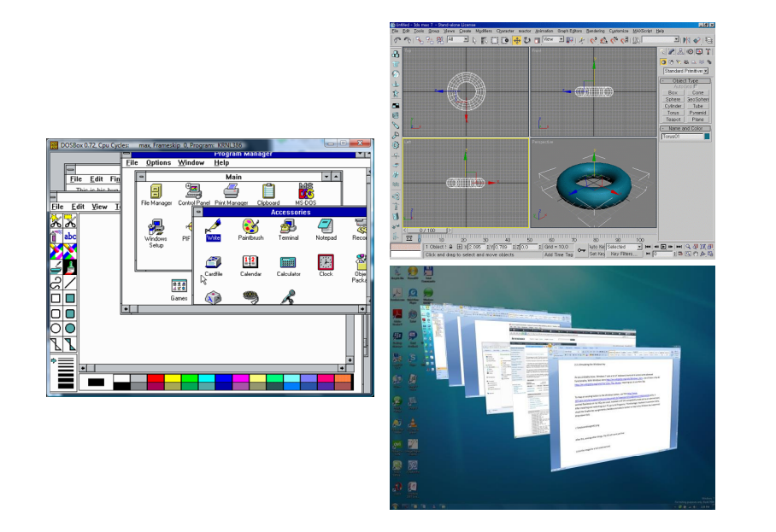Image resolution: width=776 pixels, height=532 pixels.
Task: Select the abc Text tool in Paintbrush
Action: 70,237
